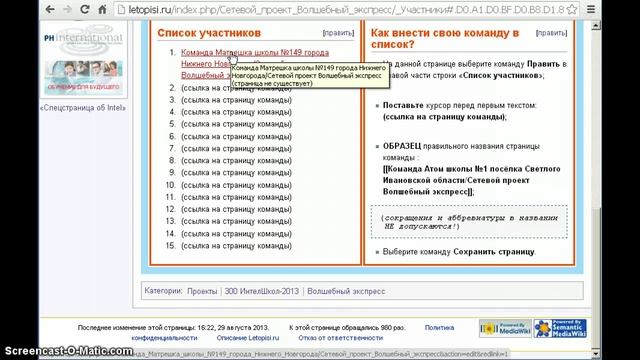Screen dimensions: 640x360
Task: Click the browser forward arrow
Action: [x=67, y=9]
